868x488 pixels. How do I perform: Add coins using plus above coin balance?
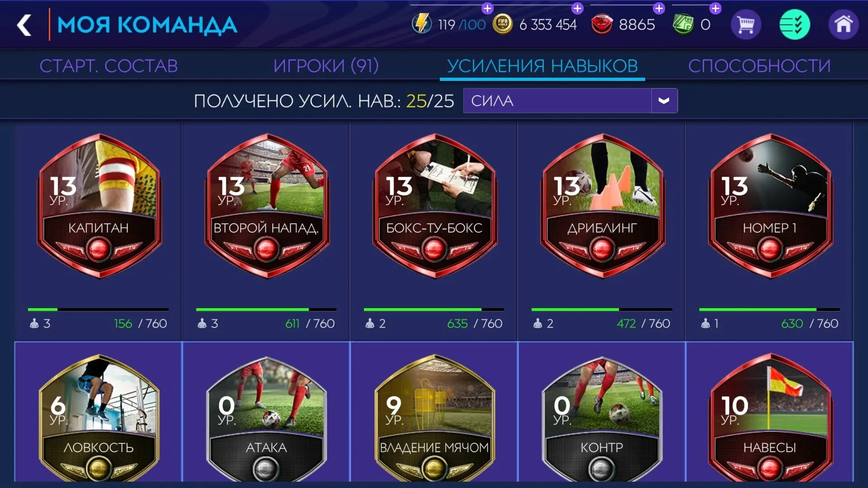tap(577, 8)
